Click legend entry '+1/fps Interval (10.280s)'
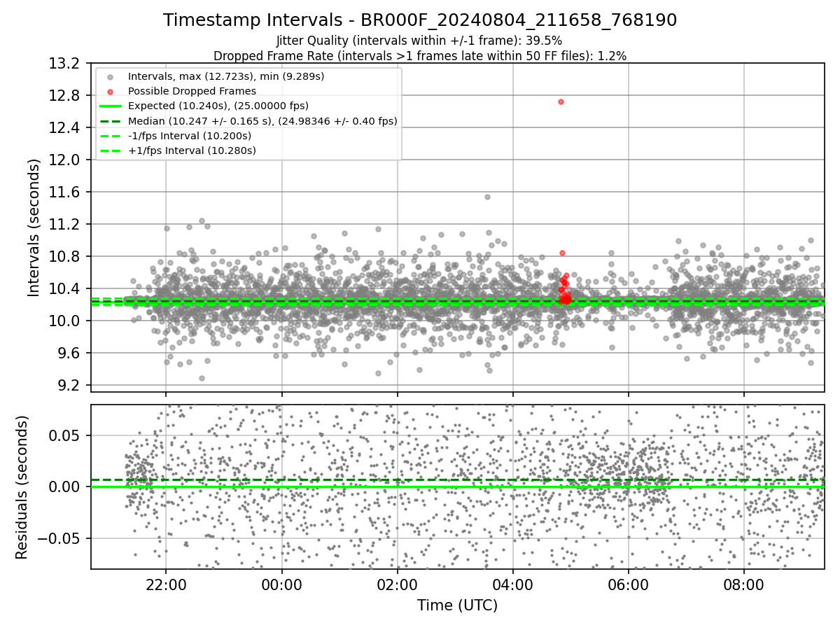 pos(192,150)
